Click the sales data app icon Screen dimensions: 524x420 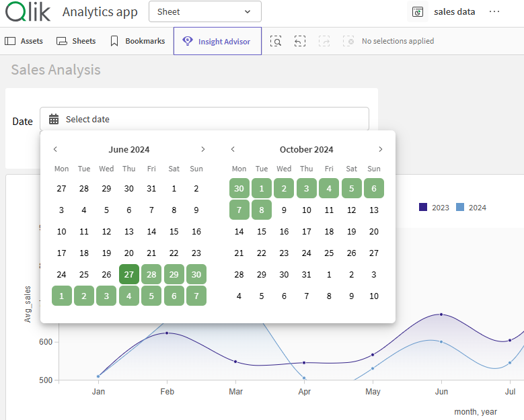point(418,12)
